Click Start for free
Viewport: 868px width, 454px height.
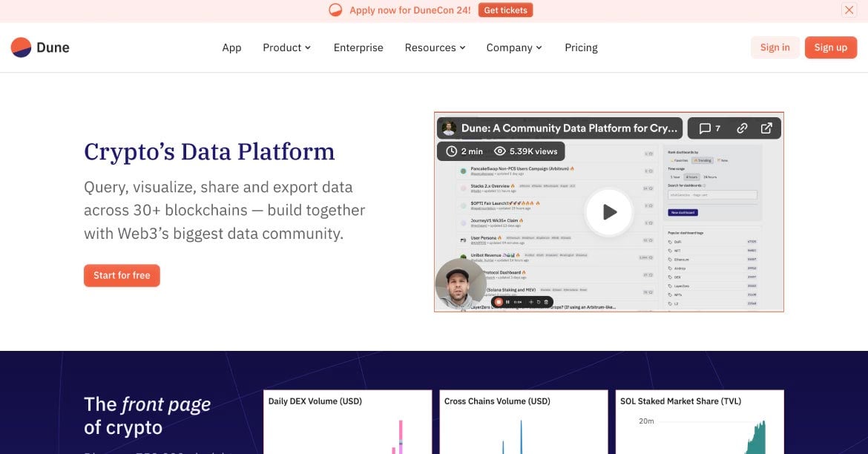(122, 275)
